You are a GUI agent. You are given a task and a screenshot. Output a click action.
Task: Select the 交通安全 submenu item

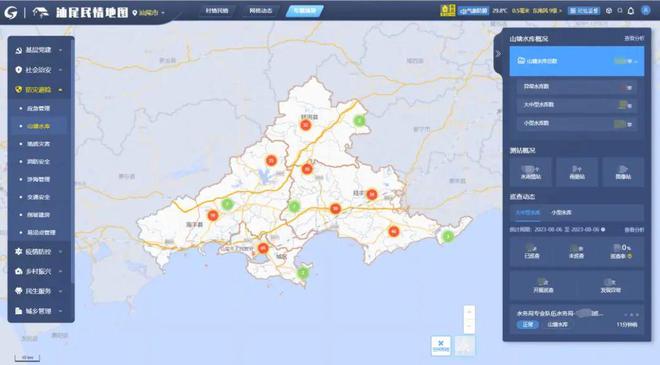click(x=38, y=197)
